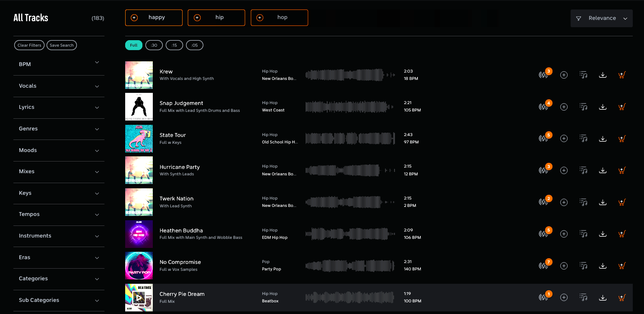The image size is (644, 314).
Task: Expand the Instruments filter section
Action: pyautogui.click(x=59, y=236)
